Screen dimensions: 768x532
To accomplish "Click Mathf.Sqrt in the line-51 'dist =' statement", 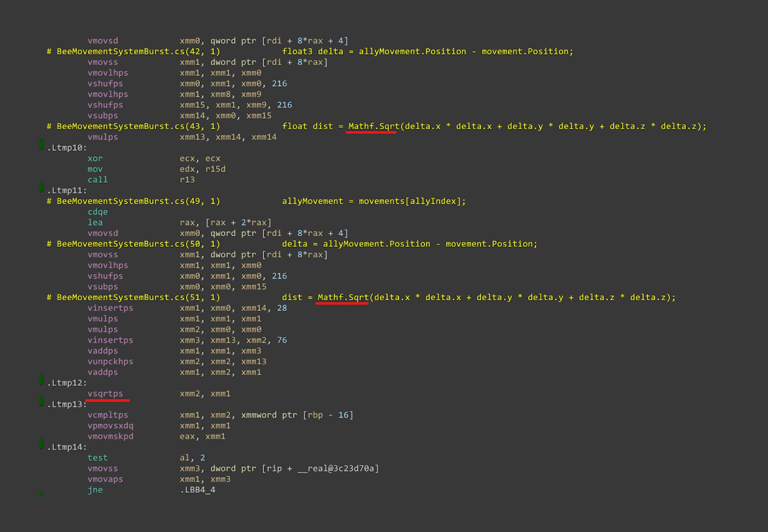I will [343, 297].
